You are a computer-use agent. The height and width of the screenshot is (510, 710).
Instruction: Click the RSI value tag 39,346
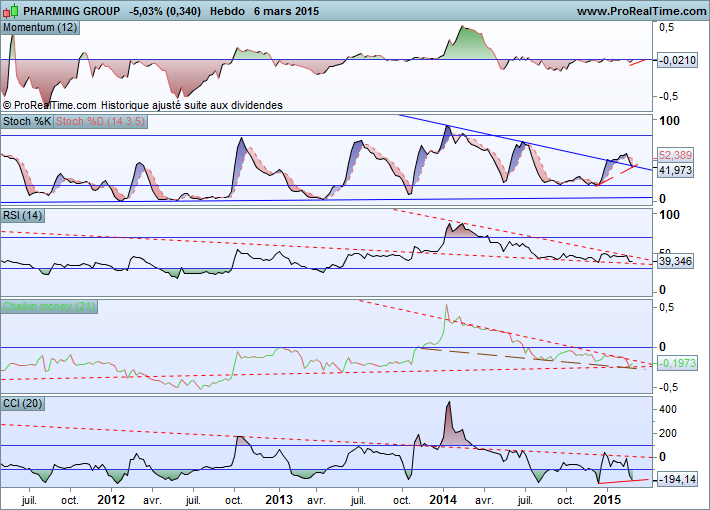(x=676, y=261)
